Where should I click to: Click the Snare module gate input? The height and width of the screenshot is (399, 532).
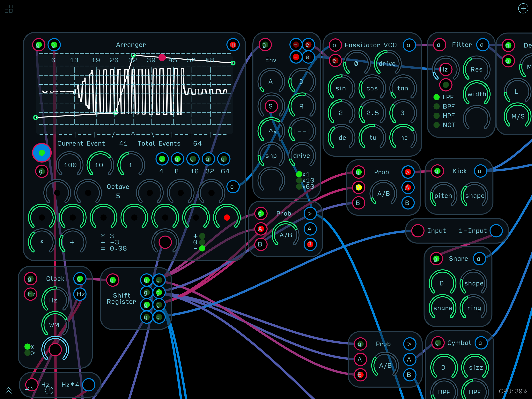[436, 259]
